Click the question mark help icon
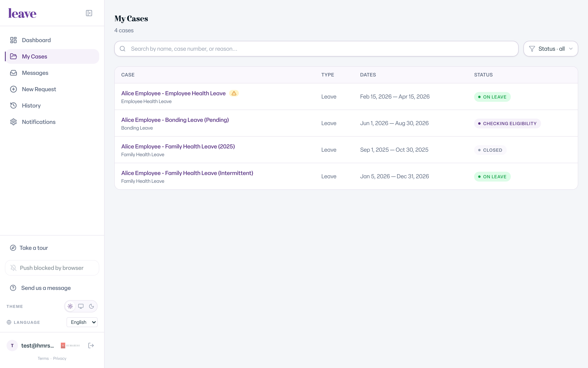588x368 pixels. coord(13,288)
